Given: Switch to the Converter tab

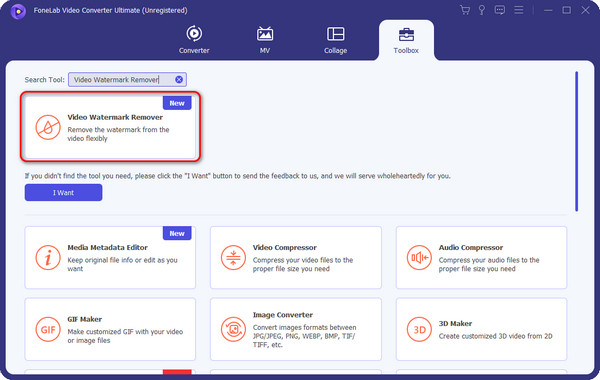Looking at the screenshot, I should (x=194, y=50).
